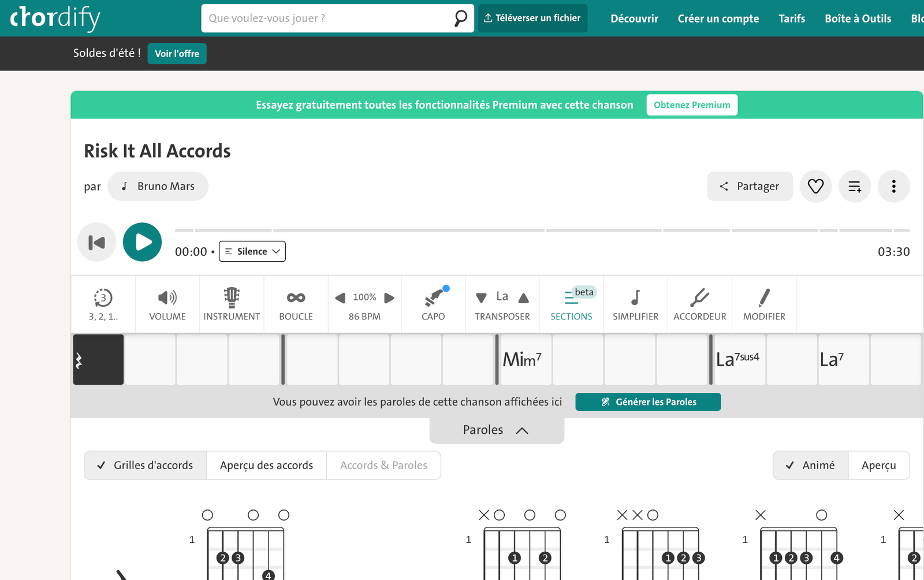The height and width of the screenshot is (580, 924).
Task: Open the Accordeur tuner tool
Action: 700,304
